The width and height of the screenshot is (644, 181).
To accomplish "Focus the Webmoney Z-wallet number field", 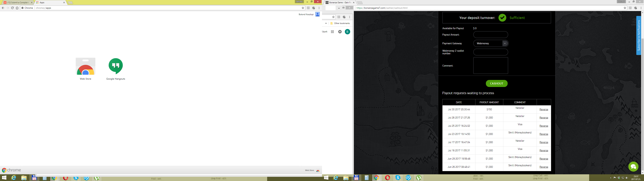I will [x=491, y=52].
